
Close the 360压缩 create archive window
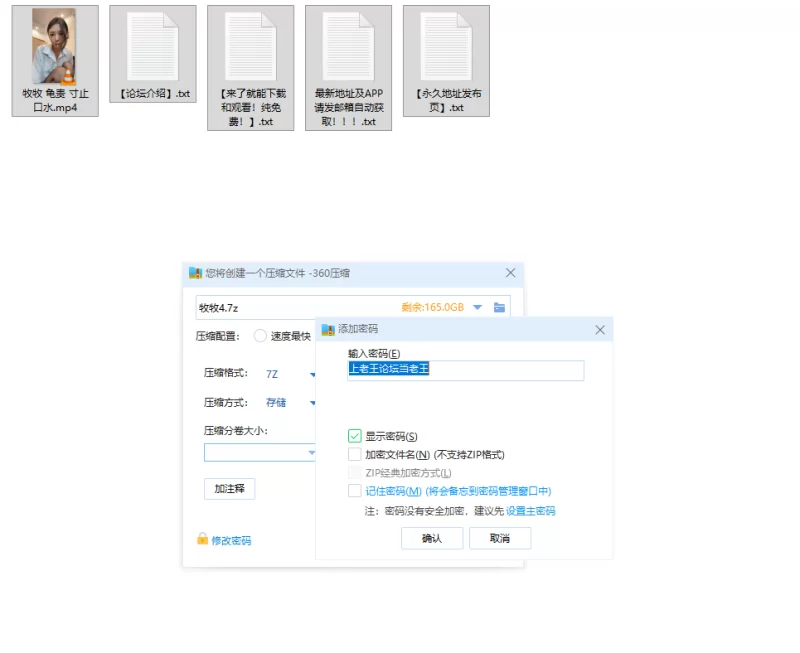[510, 273]
